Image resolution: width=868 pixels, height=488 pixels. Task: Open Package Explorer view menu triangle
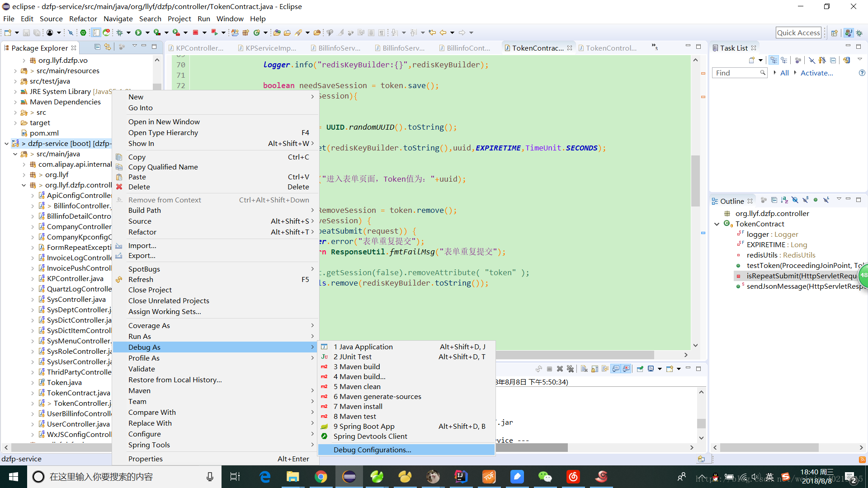[134, 47]
